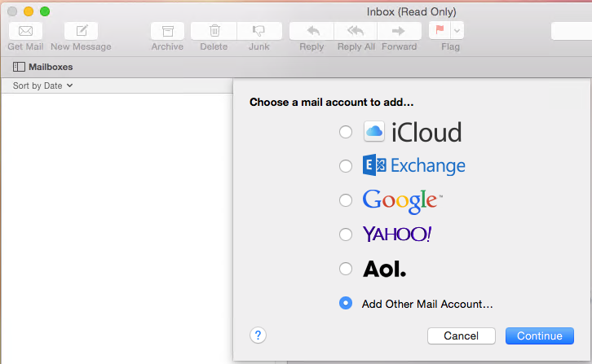The image size is (592, 364).
Task: Click the Yahoo! logo
Action: tap(397, 234)
